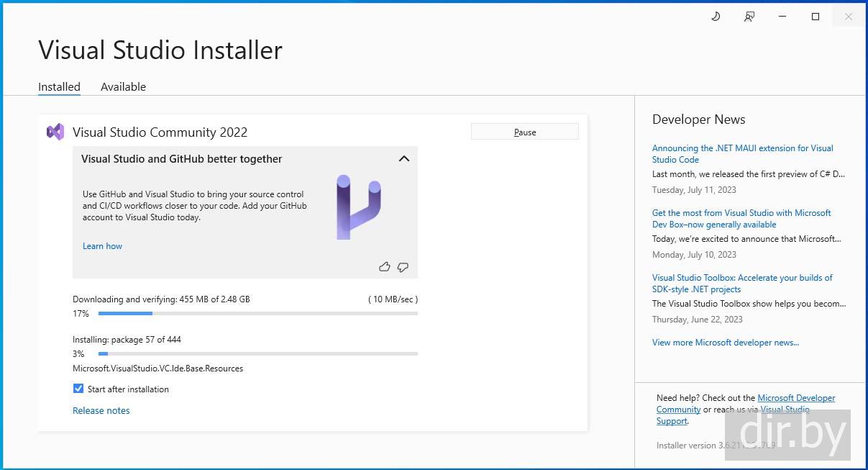Image resolution: width=868 pixels, height=470 pixels.
Task: Open the Learn how link
Action: tap(102, 246)
